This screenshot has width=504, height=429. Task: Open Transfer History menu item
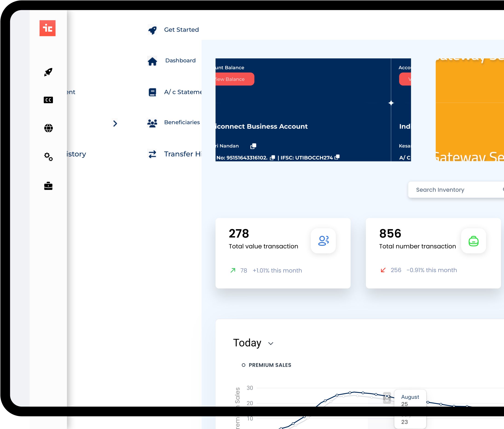(183, 154)
